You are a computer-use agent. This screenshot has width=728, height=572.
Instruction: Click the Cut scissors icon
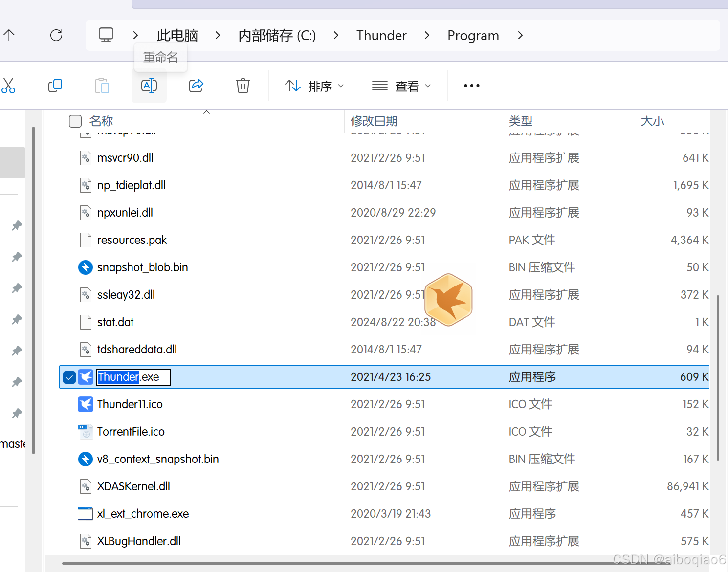(x=8, y=86)
